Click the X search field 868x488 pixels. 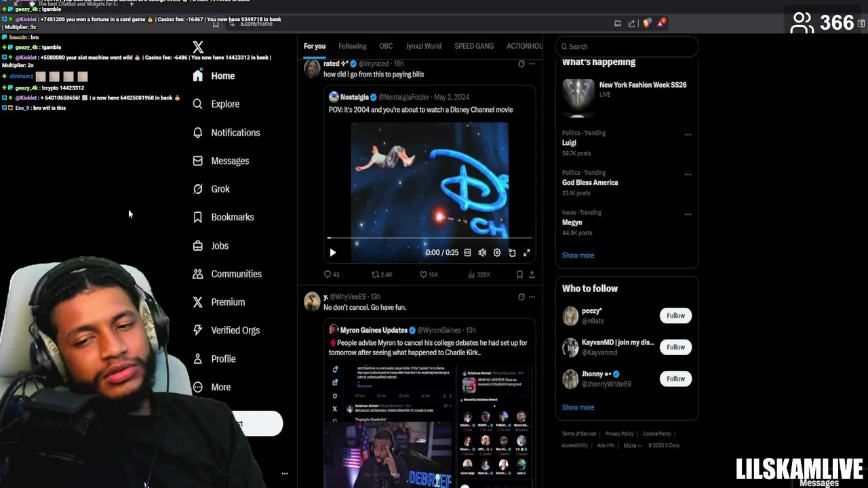(x=627, y=47)
